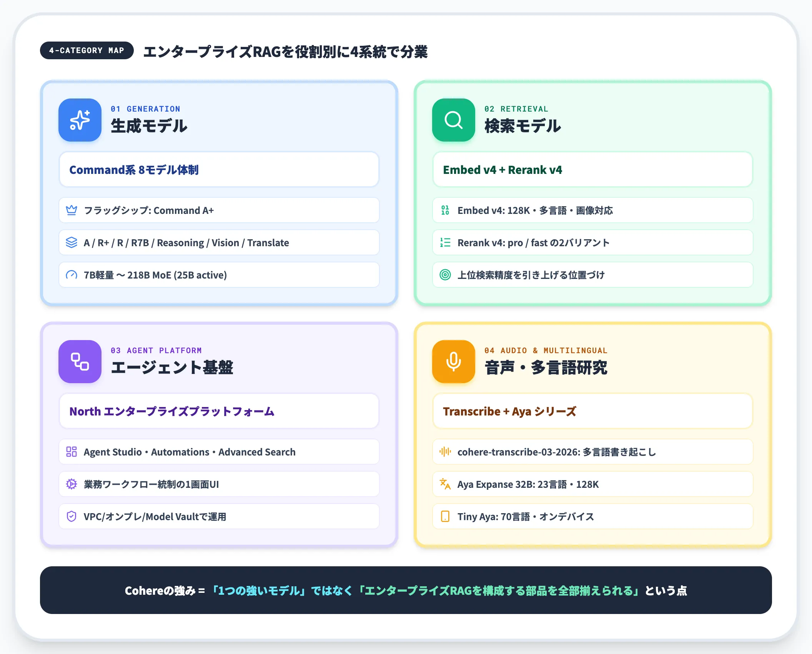Viewport: 812px width, 654px height.
Task: Click the Aya Expanse 32B: 23言語 row
Action: tap(593, 484)
